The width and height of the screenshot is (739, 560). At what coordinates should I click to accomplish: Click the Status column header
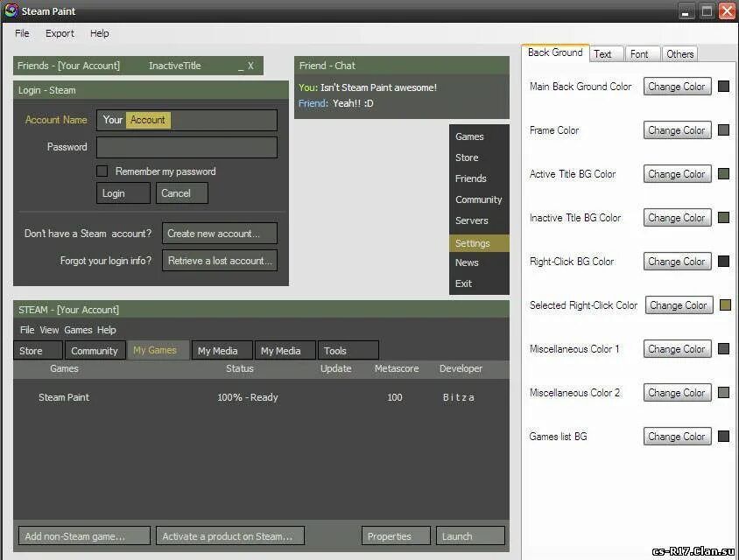coord(239,368)
